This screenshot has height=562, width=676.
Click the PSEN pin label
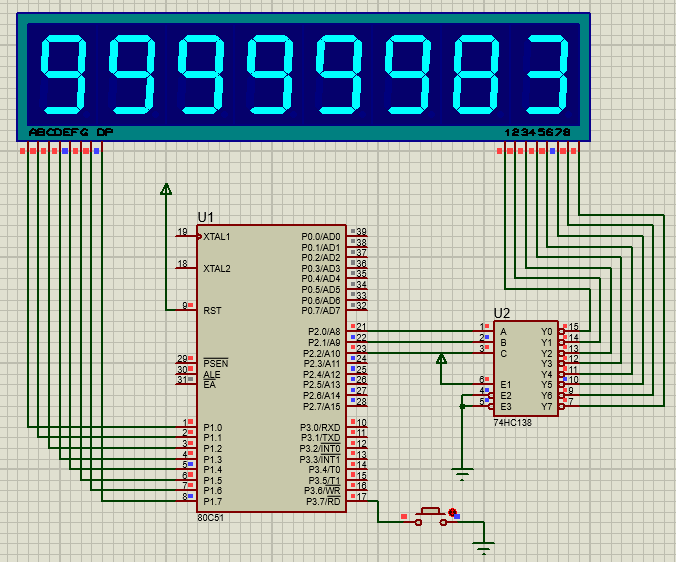point(216,363)
